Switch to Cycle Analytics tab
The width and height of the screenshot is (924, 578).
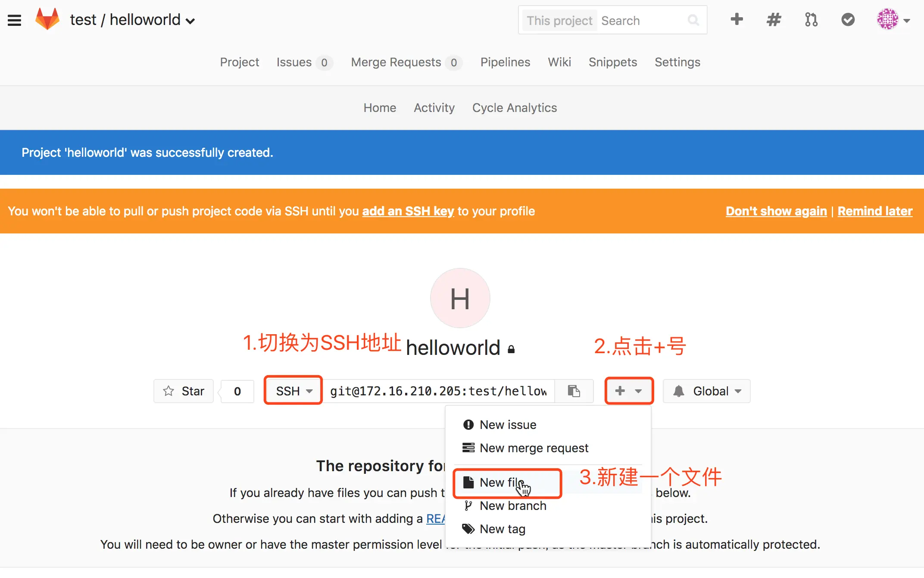[x=514, y=108]
